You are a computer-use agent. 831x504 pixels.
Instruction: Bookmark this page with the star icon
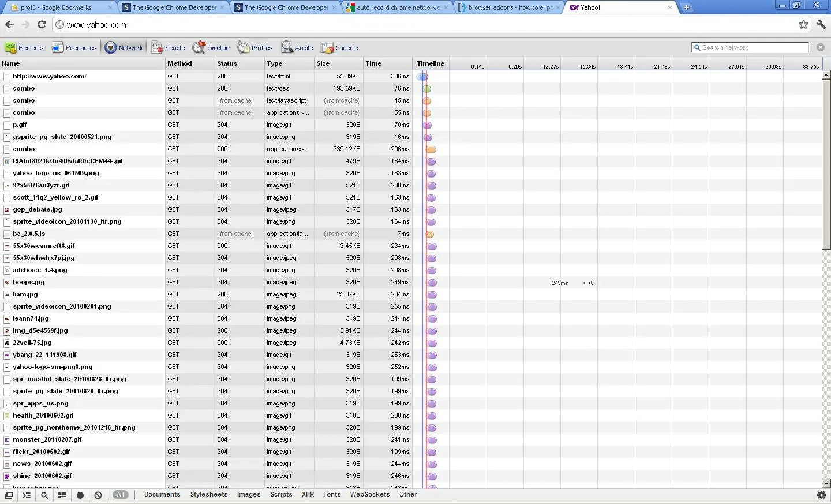(803, 25)
